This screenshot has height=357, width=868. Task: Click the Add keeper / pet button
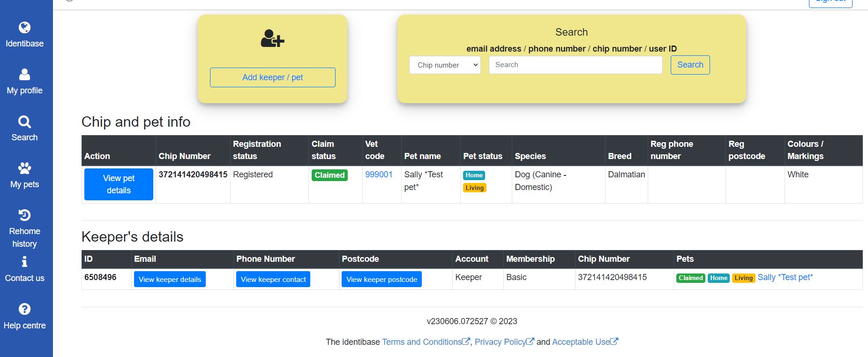click(272, 77)
